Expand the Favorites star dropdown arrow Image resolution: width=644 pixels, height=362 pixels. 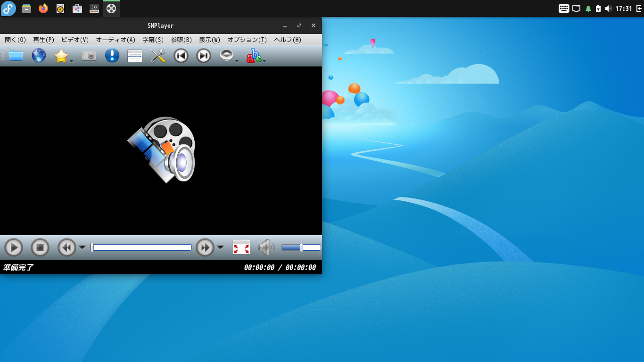71,61
